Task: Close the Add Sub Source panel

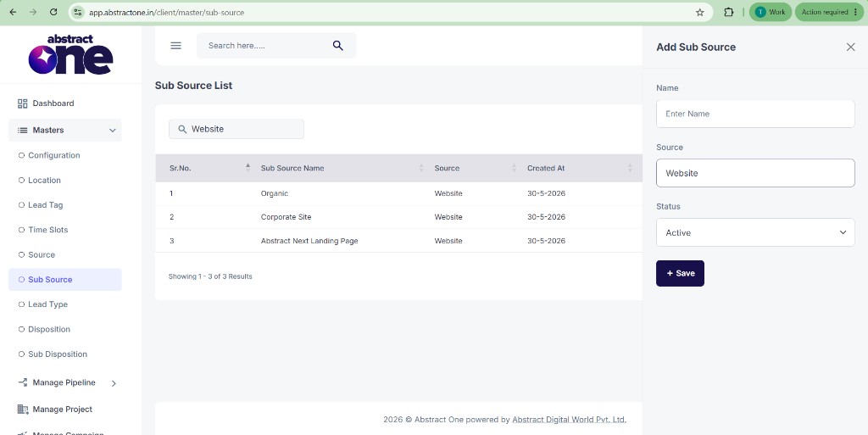Action: [851, 47]
